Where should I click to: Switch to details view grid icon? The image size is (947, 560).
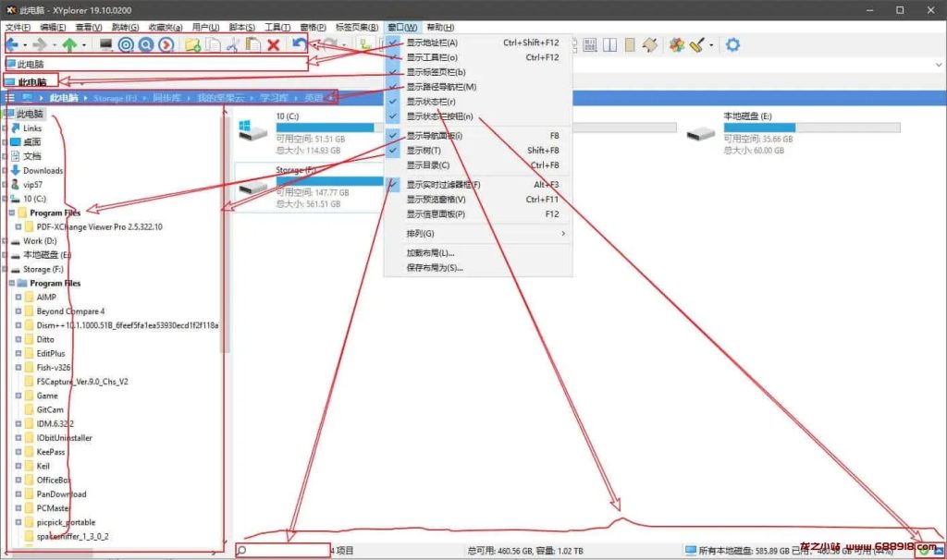590,44
